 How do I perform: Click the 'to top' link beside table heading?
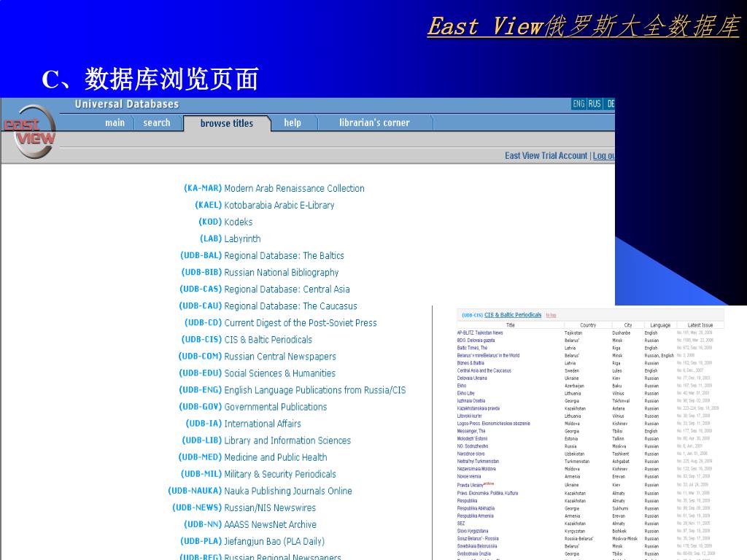(551, 315)
